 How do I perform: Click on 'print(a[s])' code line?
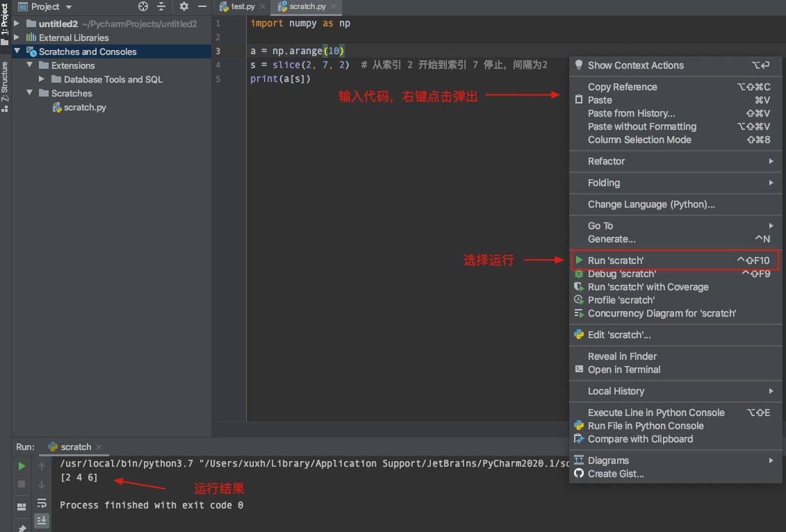(x=280, y=78)
